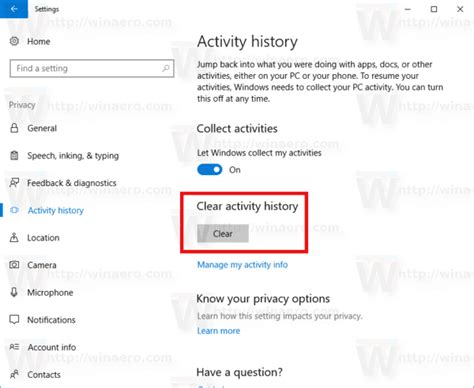Select the Feedback & diagnostics person icon
Screen dimensions: 474x388
14,183
